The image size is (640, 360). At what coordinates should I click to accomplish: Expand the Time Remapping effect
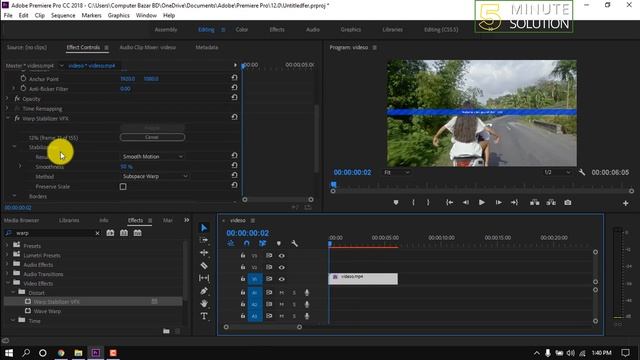pos(7,108)
